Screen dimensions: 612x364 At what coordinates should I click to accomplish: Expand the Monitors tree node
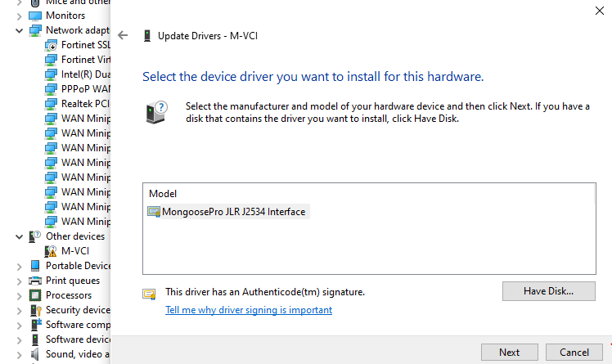click(19, 16)
